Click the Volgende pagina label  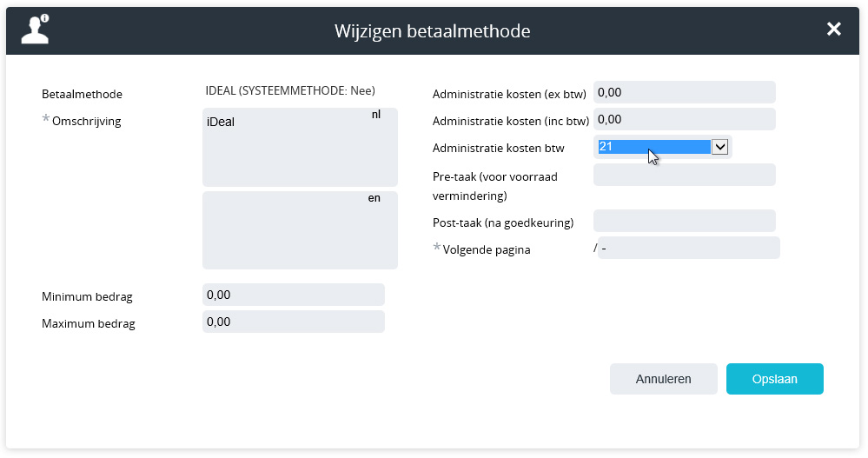click(487, 249)
